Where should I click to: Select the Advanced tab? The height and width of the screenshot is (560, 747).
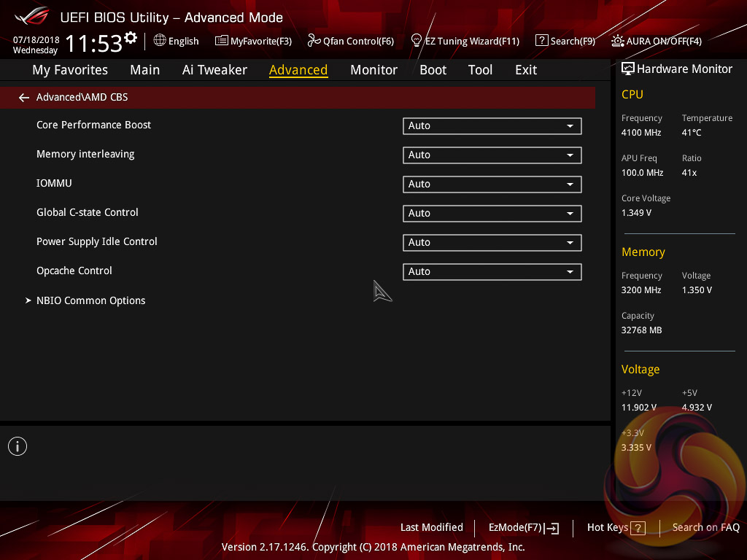[298, 70]
